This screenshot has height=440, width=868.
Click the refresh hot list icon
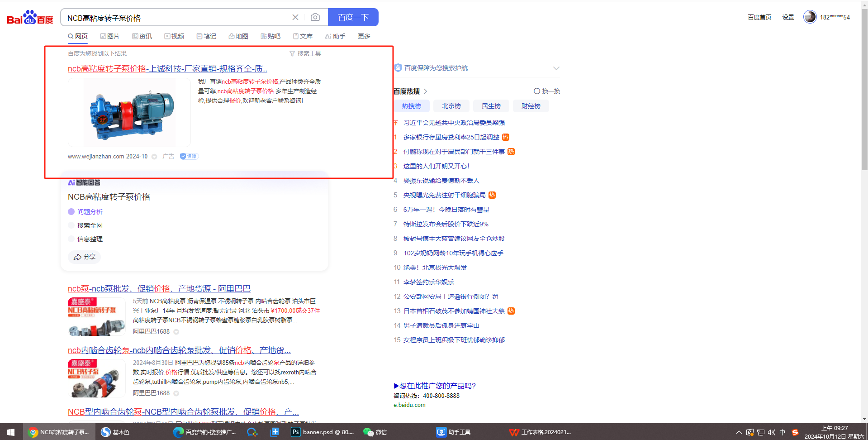tap(537, 91)
